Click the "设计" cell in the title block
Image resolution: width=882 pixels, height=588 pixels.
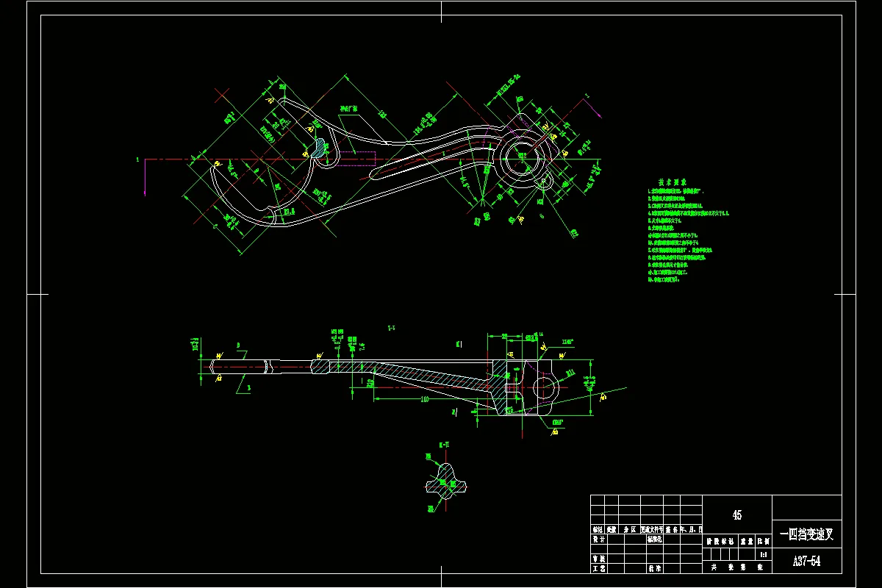tap(598, 539)
